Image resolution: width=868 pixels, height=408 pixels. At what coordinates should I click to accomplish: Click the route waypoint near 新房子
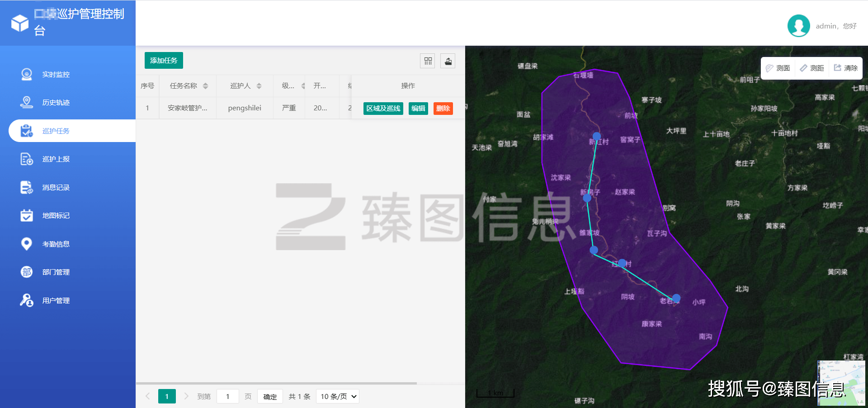click(x=587, y=198)
